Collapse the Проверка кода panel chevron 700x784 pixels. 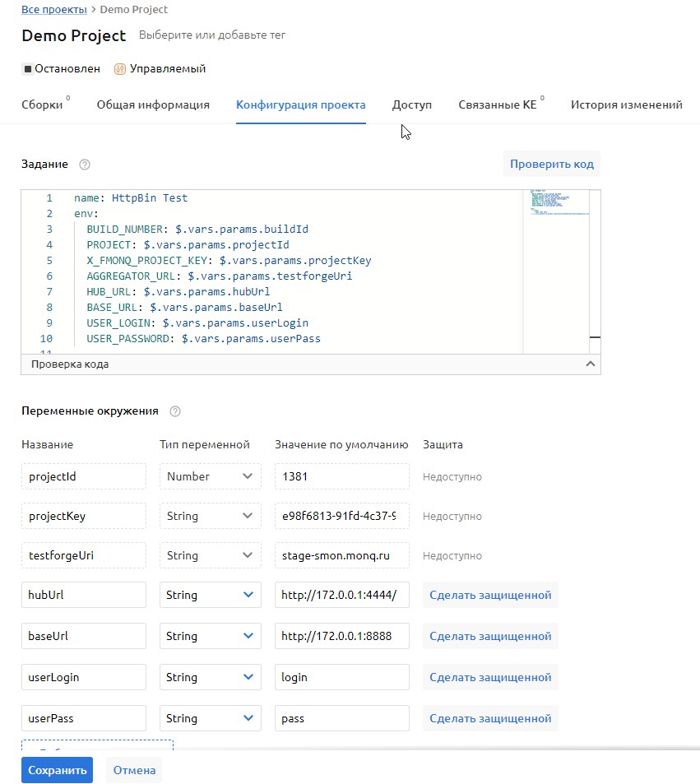tap(589, 364)
